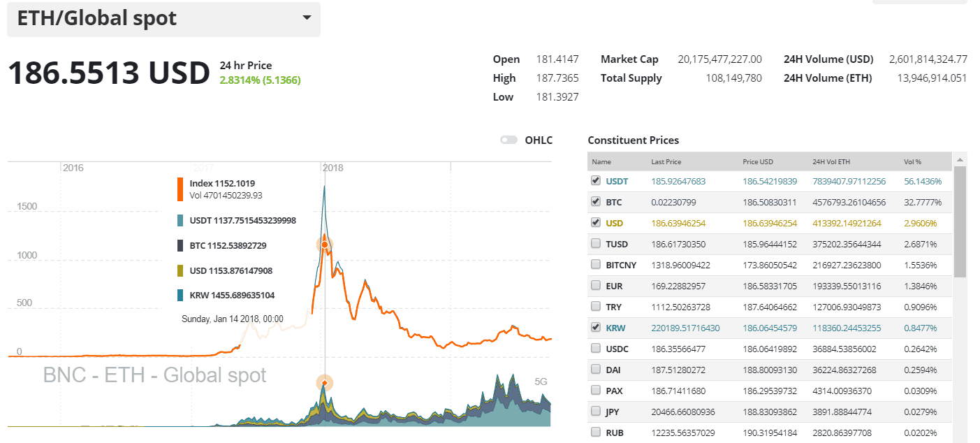The width and height of the screenshot is (980, 443).
Task: Click the scrollbar up arrow in Constituent Prices
Action: 960,160
